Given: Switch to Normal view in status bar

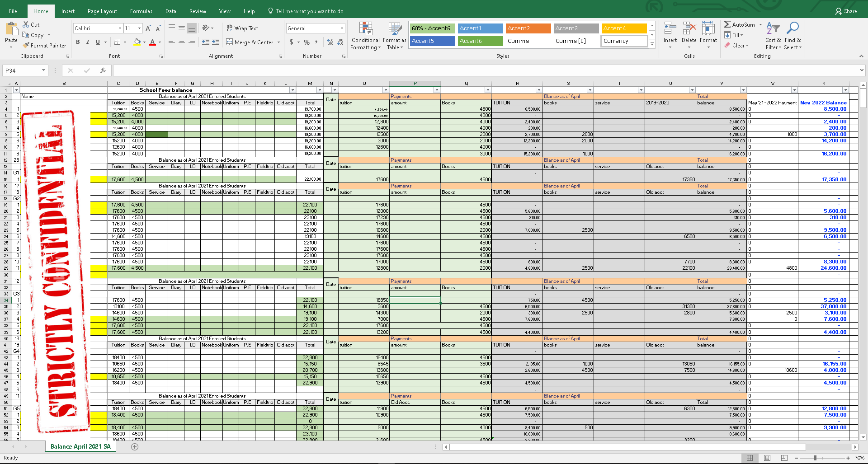Looking at the screenshot, I should tap(750, 458).
